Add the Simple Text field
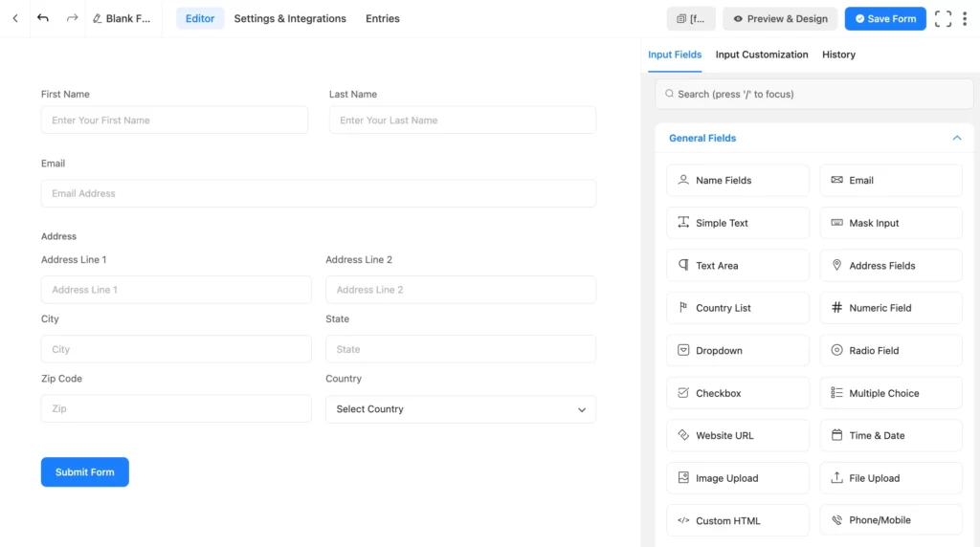Image resolution: width=980 pixels, height=547 pixels. point(738,223)
